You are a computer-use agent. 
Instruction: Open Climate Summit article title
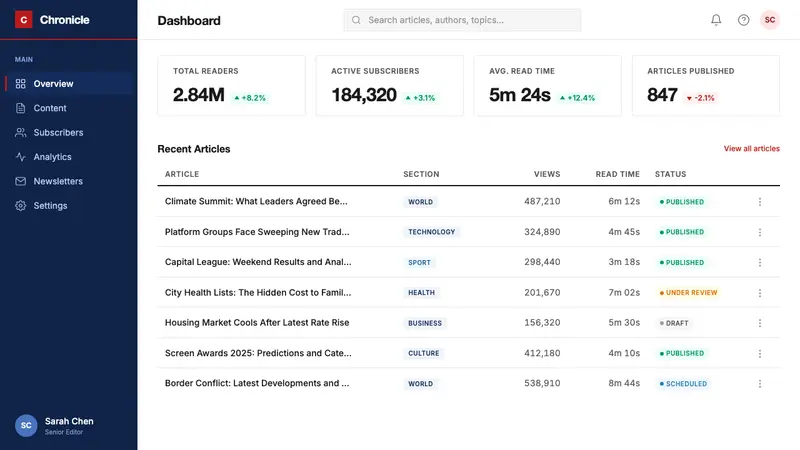point(256,201)
